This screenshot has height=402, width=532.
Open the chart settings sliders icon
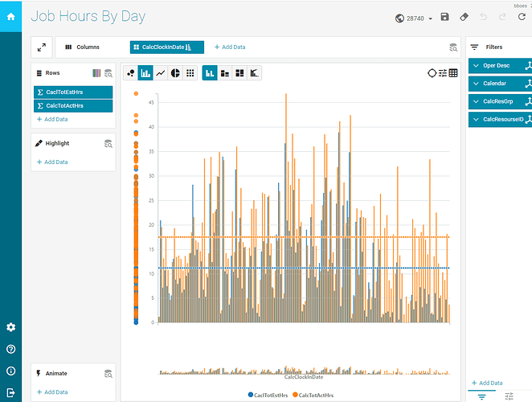pos(443,73)
